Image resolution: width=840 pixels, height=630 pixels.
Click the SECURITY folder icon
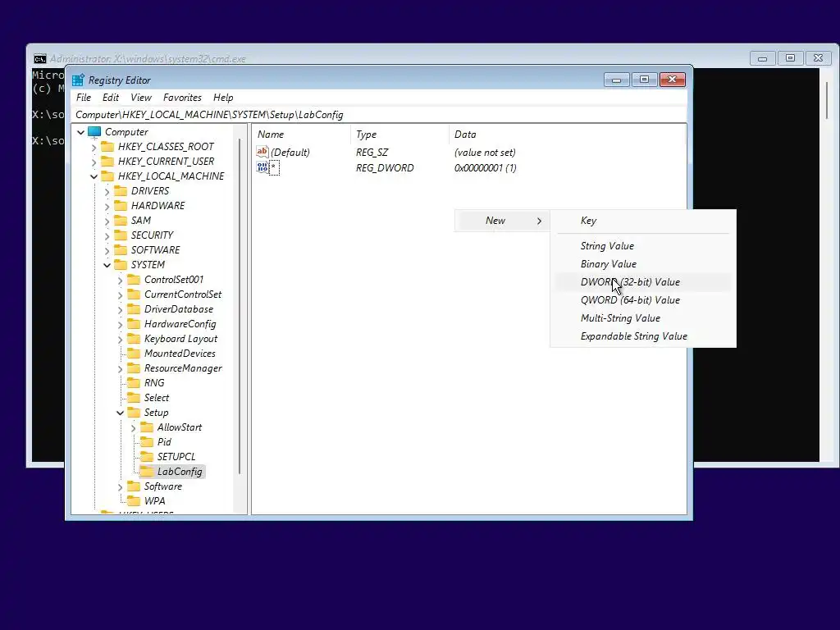121,235
